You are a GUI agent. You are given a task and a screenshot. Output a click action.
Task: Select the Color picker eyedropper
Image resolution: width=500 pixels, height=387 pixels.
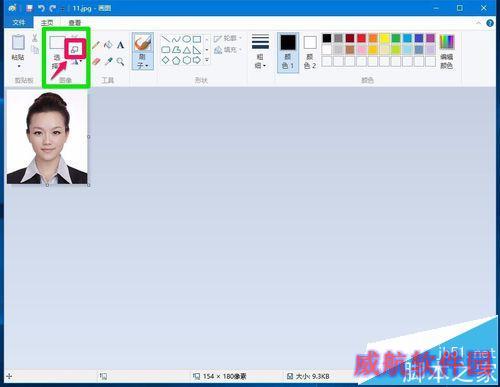coord(108,61)
